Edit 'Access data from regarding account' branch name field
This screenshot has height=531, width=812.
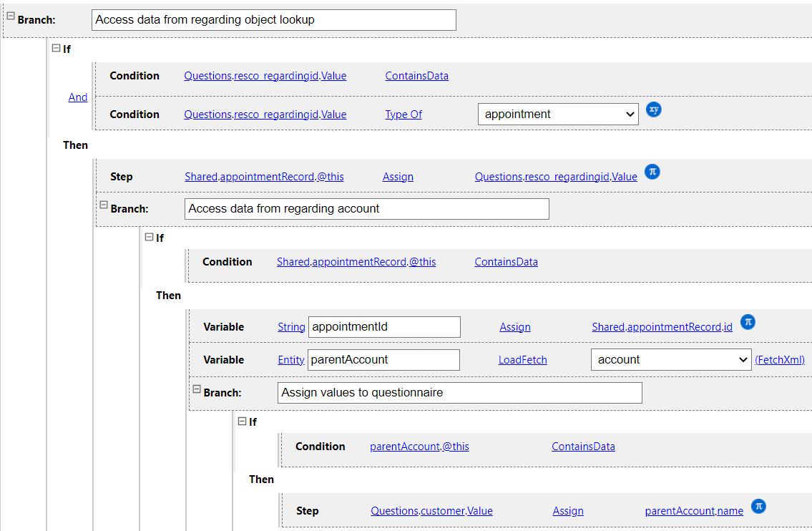[x=366, y=209]
